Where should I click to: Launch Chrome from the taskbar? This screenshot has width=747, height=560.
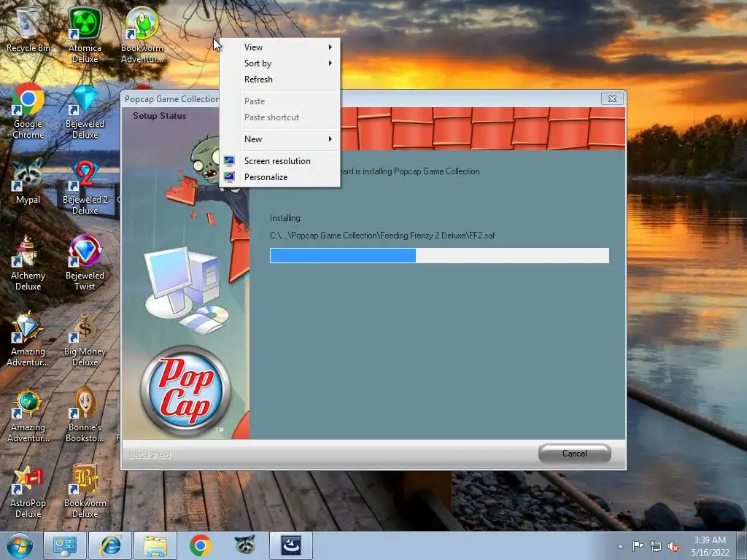point(200,545)
